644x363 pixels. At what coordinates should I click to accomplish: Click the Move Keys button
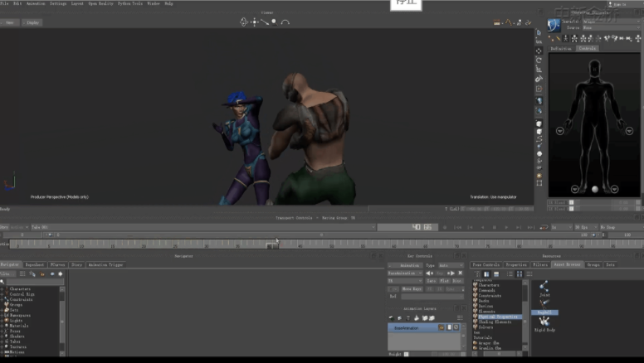[412, 289]
